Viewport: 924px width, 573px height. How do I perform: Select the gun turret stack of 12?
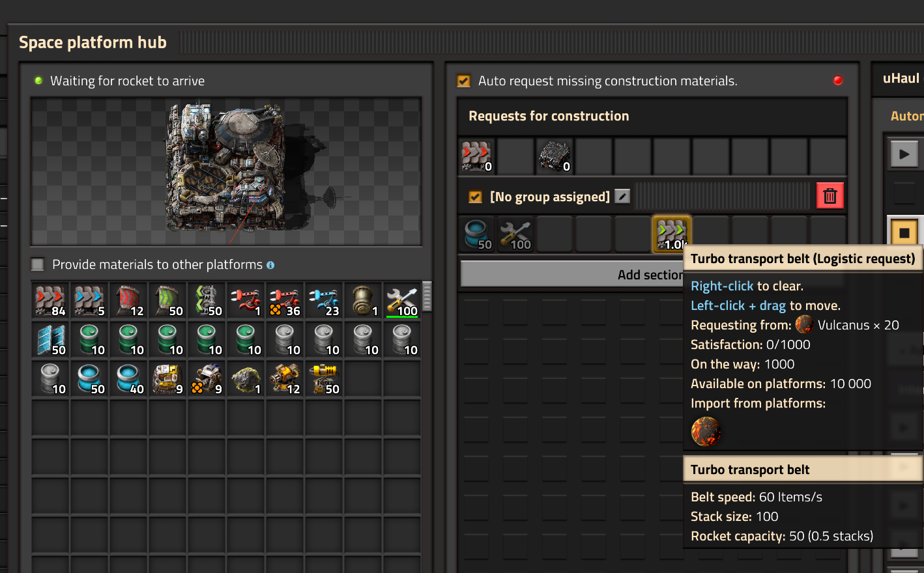(285, 379)
